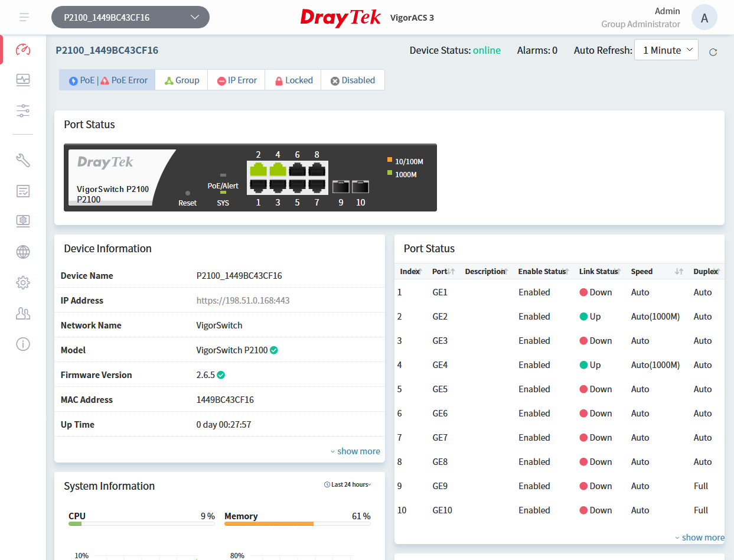
Task: Click the orange Memory usage bar
Action: point(269,523)
